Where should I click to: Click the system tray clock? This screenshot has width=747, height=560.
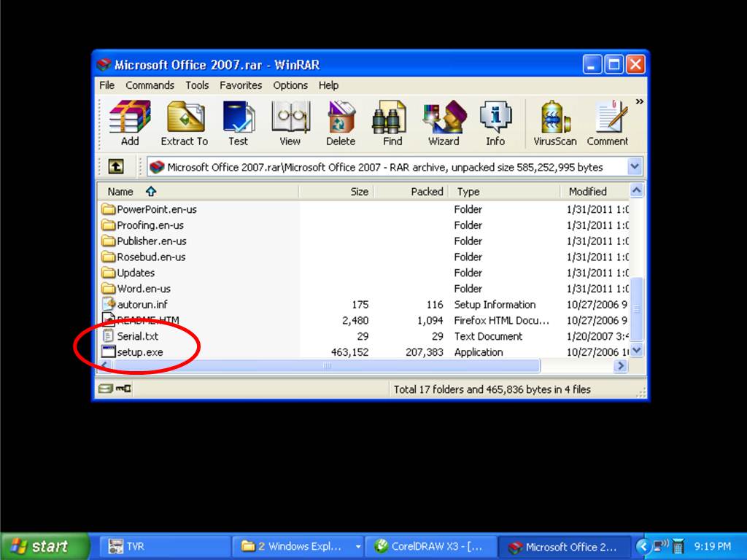pyautogui.click(x=712, y=546)
